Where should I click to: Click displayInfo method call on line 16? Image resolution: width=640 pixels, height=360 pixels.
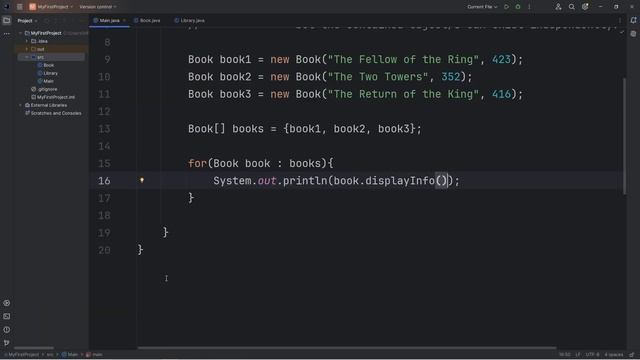pyautogui.click(x=400, y=181)
